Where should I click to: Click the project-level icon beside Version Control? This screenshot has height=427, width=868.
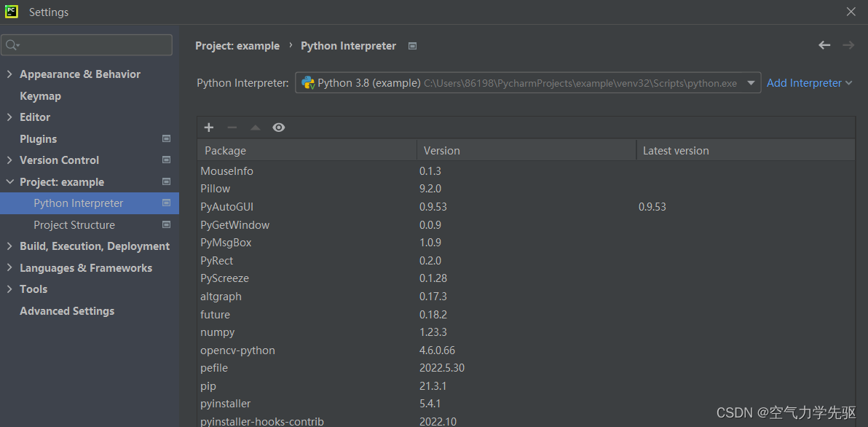(166, 160)
